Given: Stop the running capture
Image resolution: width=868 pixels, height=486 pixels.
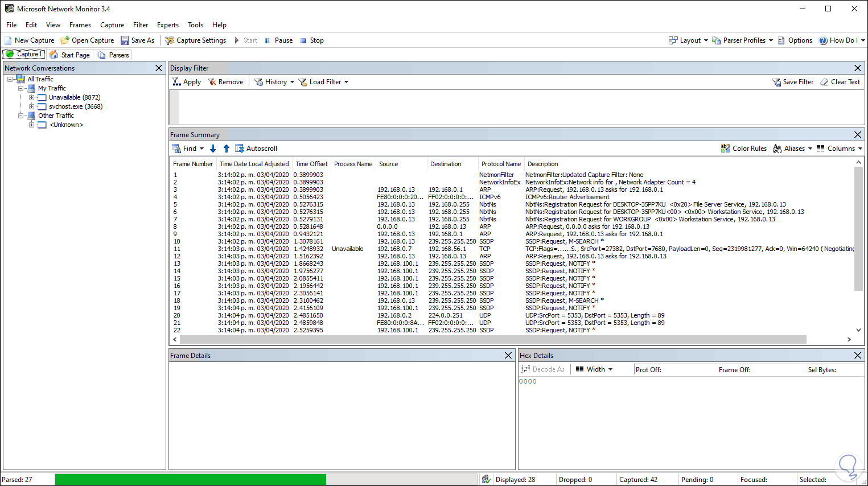Looking at the screenshot, I should tap(312, 40).
